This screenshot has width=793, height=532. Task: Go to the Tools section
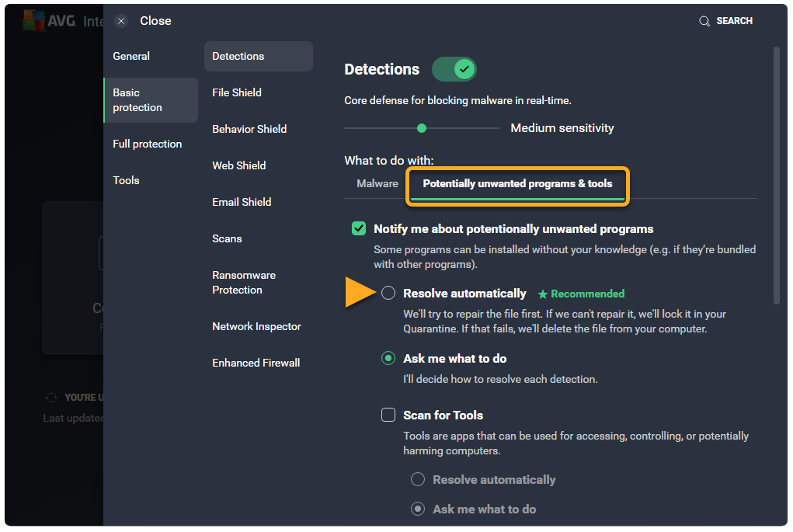tap(126, 180)
